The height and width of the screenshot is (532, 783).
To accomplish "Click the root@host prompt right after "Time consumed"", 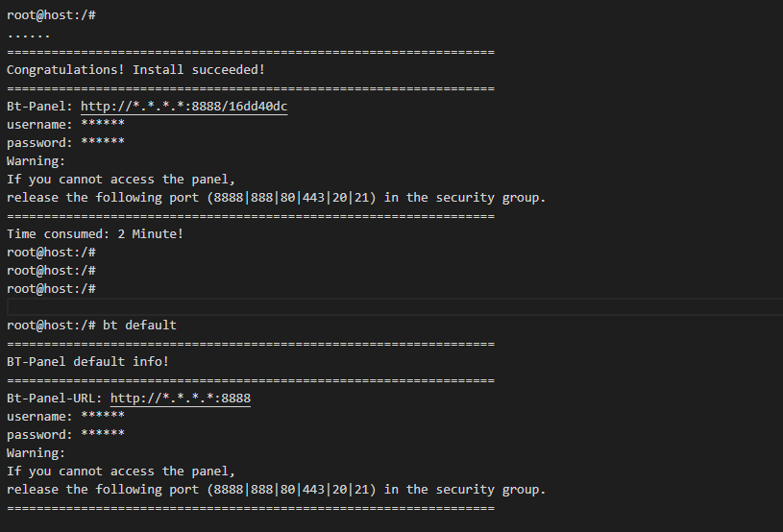I will click(x=50, y=252).
